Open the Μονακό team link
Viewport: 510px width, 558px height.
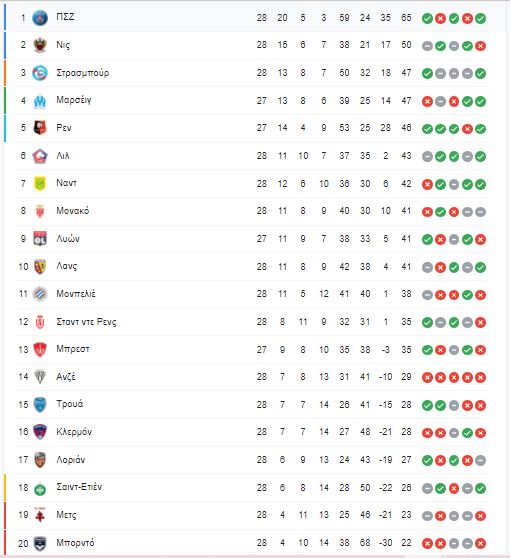pyautogui.click(x=73, y=211)
